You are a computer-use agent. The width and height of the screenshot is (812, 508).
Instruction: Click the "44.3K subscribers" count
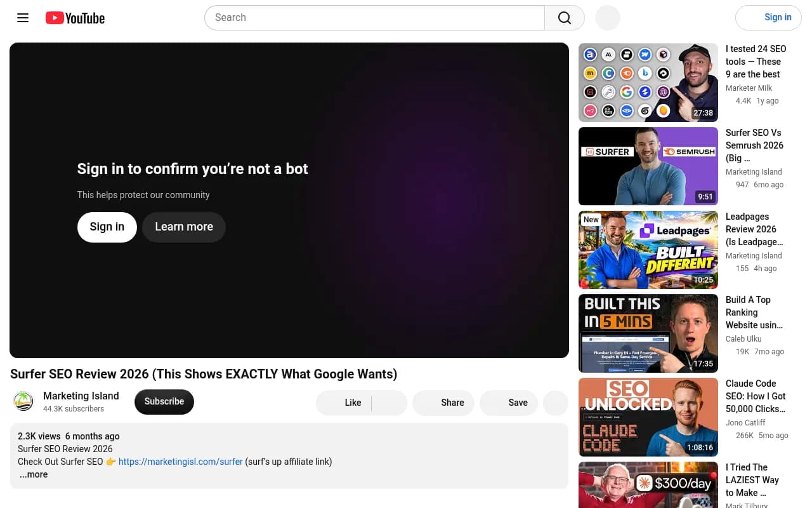(74, 409)
